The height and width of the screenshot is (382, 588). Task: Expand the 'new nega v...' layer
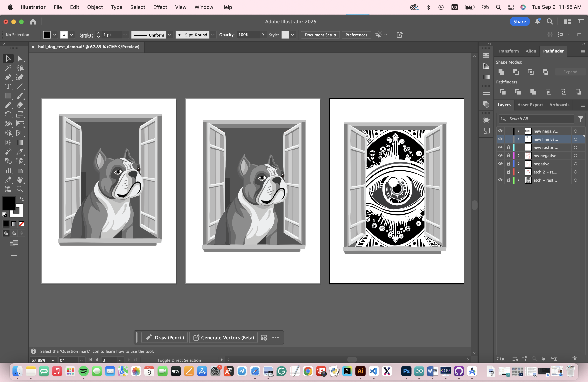coord(519,131)
